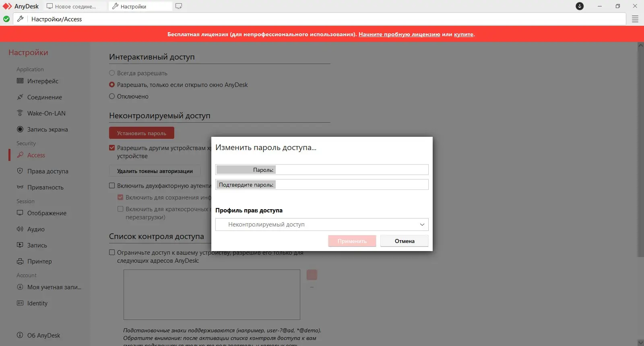Image resolution: width=644 pixels, height=346 pixels.
Task: Click the Настройки sidebar heading
Action: (x=28, y=52)
